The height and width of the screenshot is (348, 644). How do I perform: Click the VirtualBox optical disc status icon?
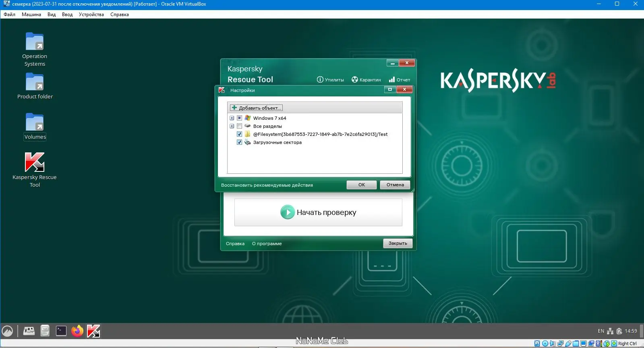[545, 344]
